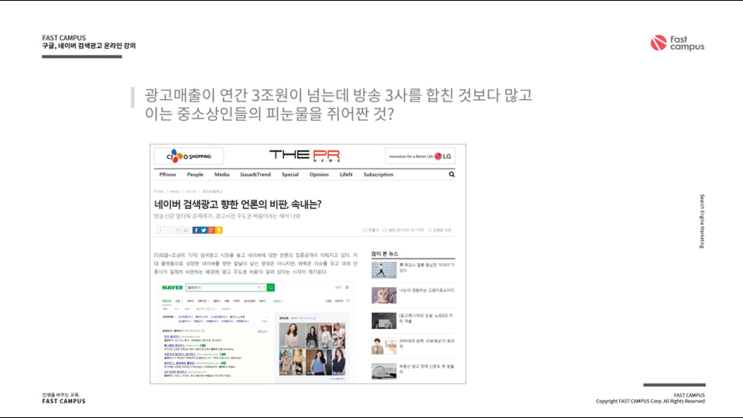Share article via Facebook icon
743x418 pixels.
coord(196,230)
